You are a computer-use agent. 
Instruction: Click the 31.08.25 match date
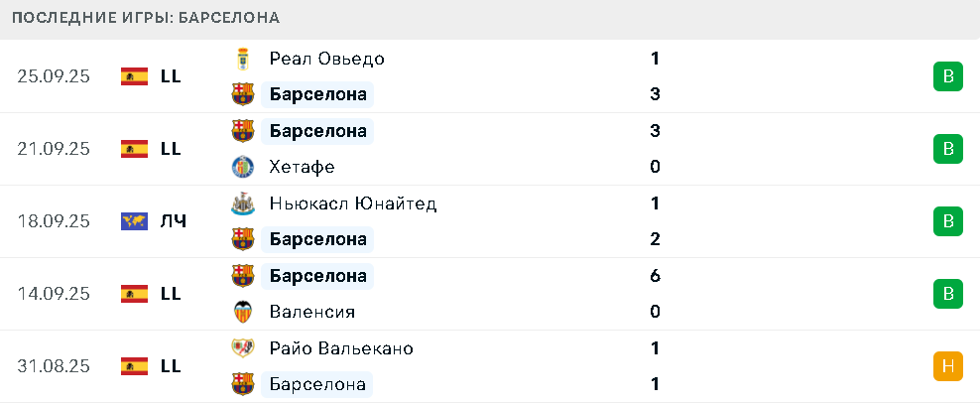point(54,366)
